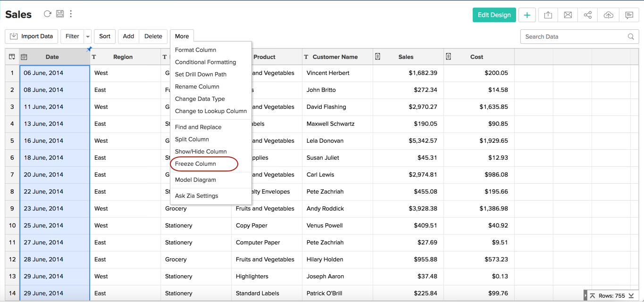This screenshot has height=302, width=644.
Task: Click the save icon next to refresh
Action: [60, 14]
